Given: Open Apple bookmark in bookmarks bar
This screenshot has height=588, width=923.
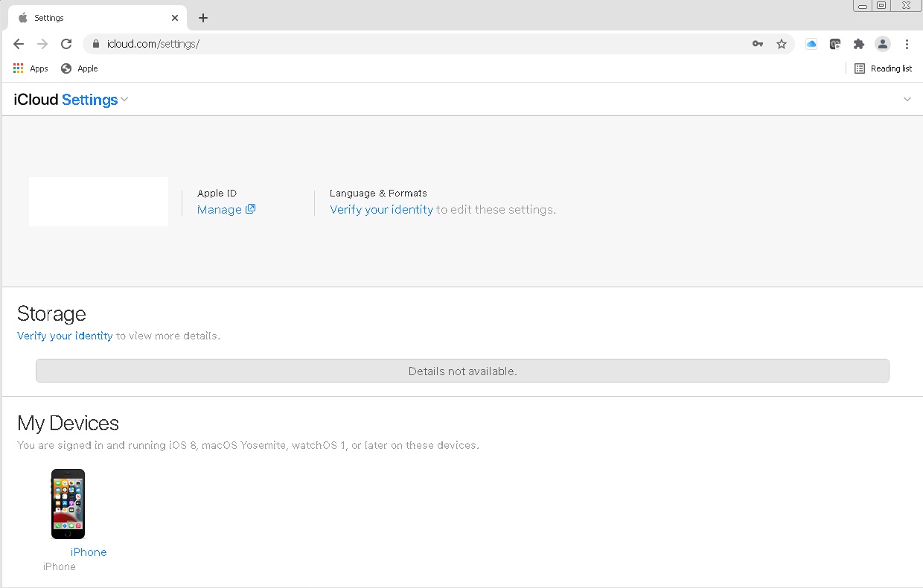Looking at the screenshot, I should click(80, 68).
